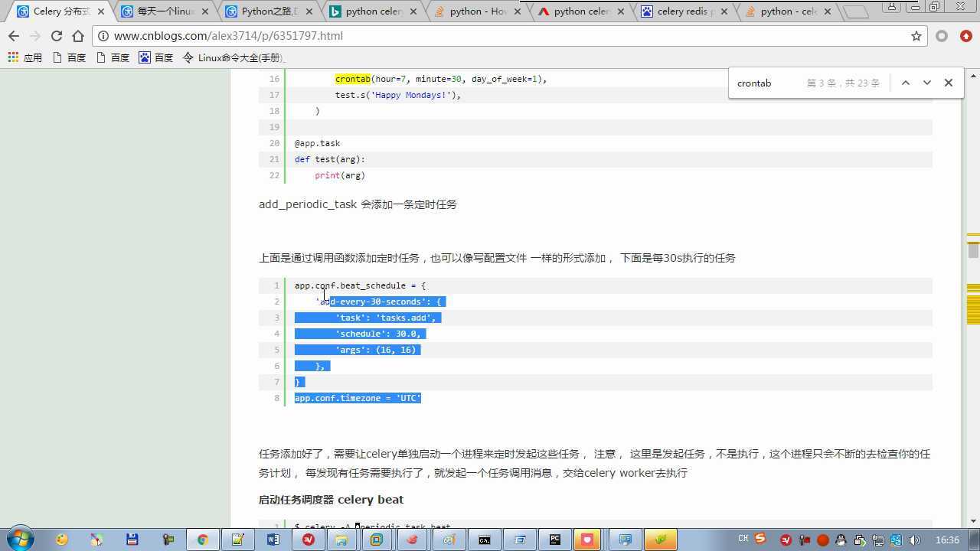Click the "'schedule': 30.0," code line
This screenshot has height=551, width=980.
(x=377, y=334)
